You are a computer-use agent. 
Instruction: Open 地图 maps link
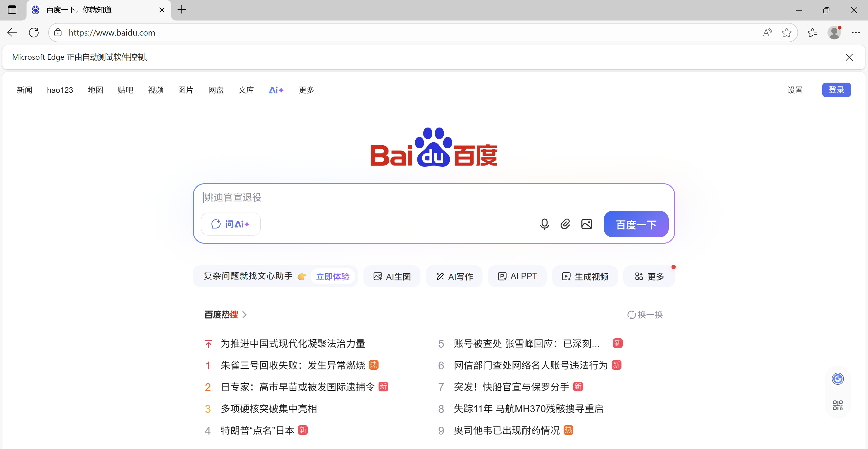(x=95, y=90)
